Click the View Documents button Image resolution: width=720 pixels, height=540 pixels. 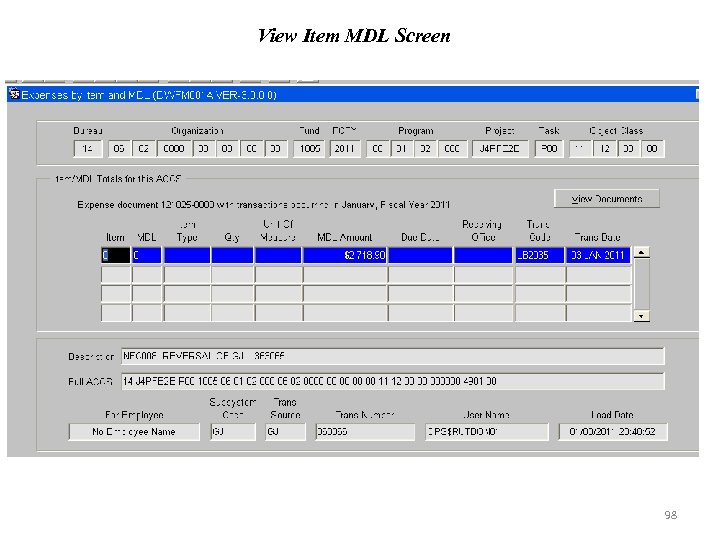coord(607,199)
